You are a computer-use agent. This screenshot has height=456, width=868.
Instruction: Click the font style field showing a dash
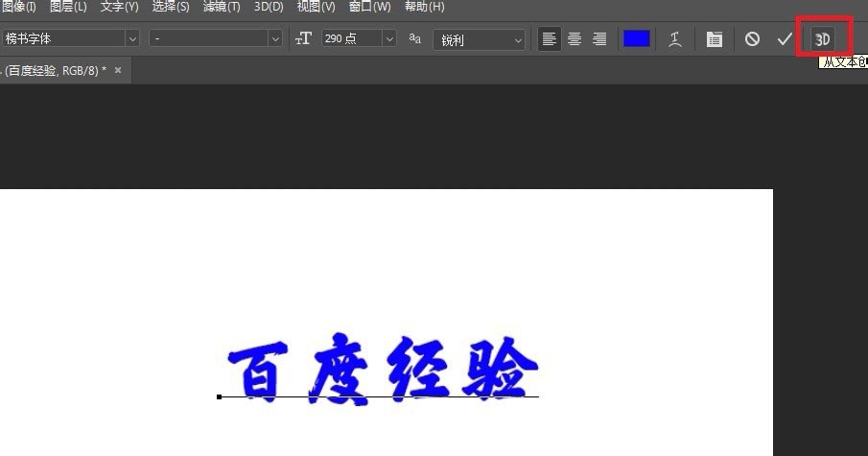[209, 38]
